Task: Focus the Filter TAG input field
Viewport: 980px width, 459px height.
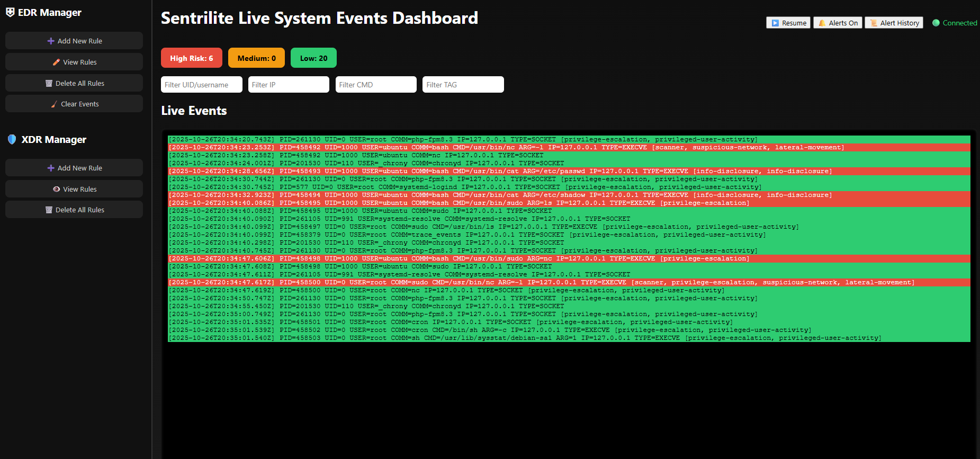Action: pos(463,85)
